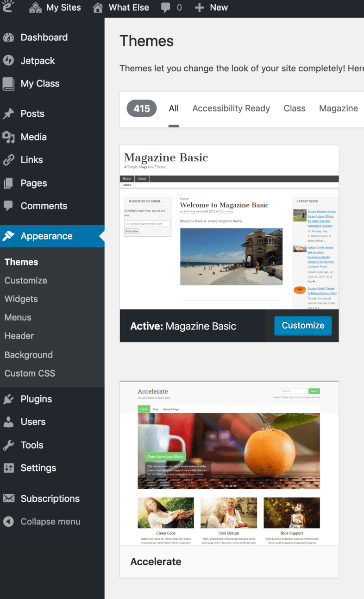The width and height of the screenshot is (364, 599).
Task: Open Jetpack via its lightning icon
Action: (8, 61)
